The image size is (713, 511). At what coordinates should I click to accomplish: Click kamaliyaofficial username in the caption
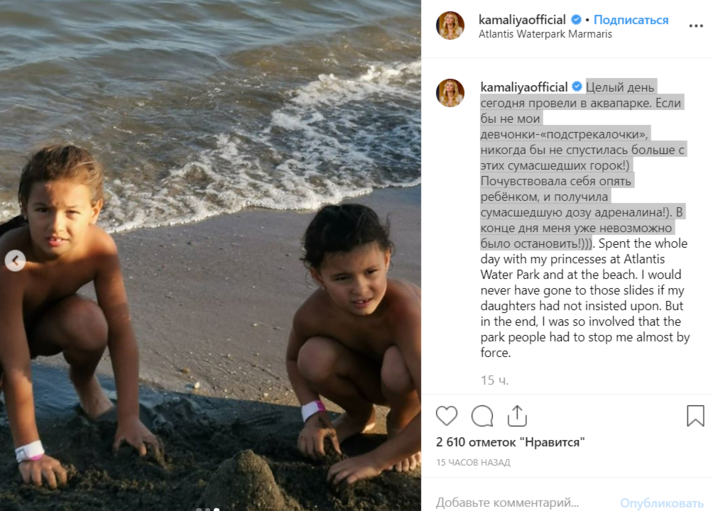point(523,87)
